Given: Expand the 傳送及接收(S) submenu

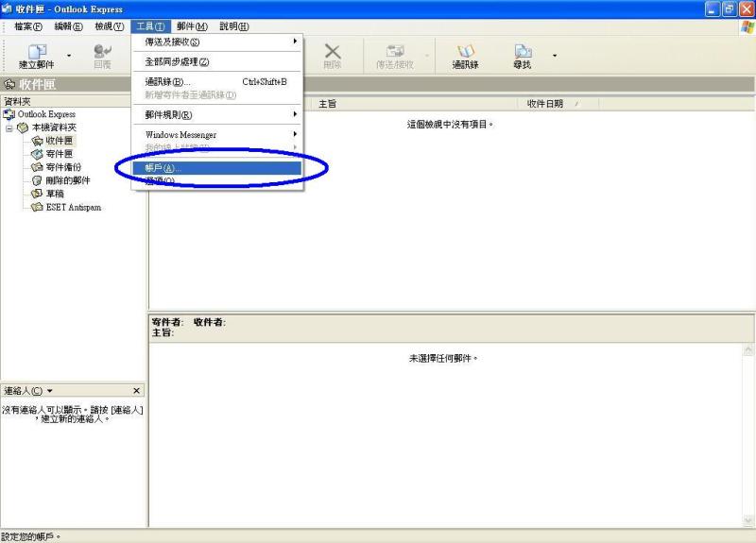Looking at the screenshot, I should click(x=217, y=42).
